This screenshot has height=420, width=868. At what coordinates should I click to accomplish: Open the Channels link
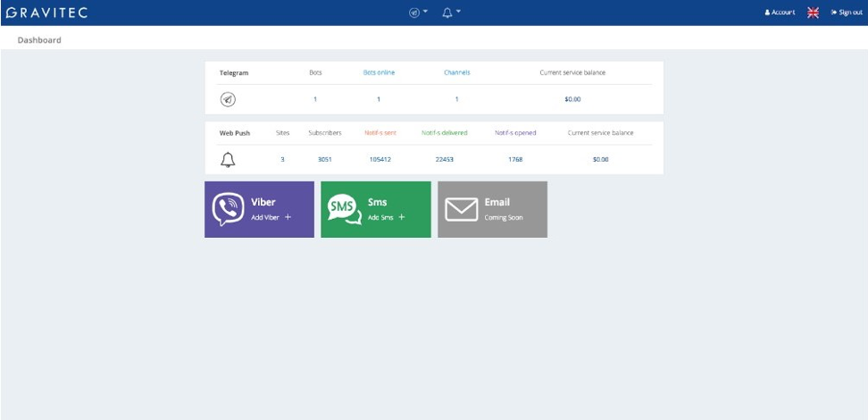click(x=457, y=72)
